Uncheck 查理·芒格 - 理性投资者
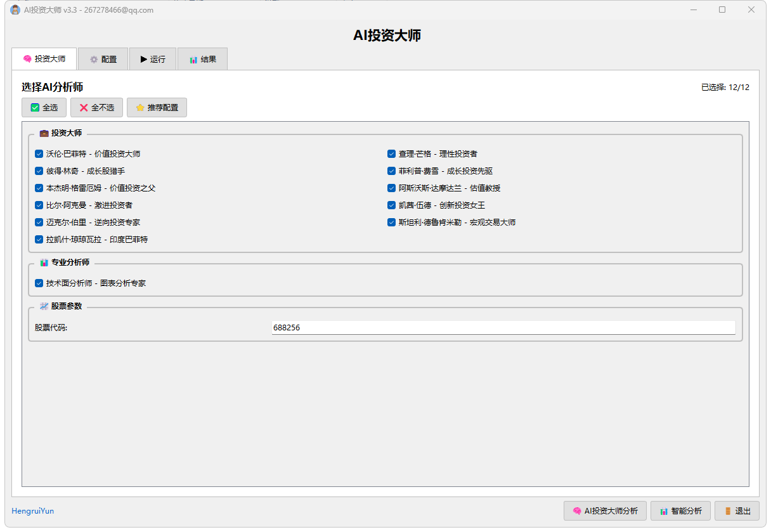Image resolution: width=771 pixels, height=532 pixels. click(391, 153)
